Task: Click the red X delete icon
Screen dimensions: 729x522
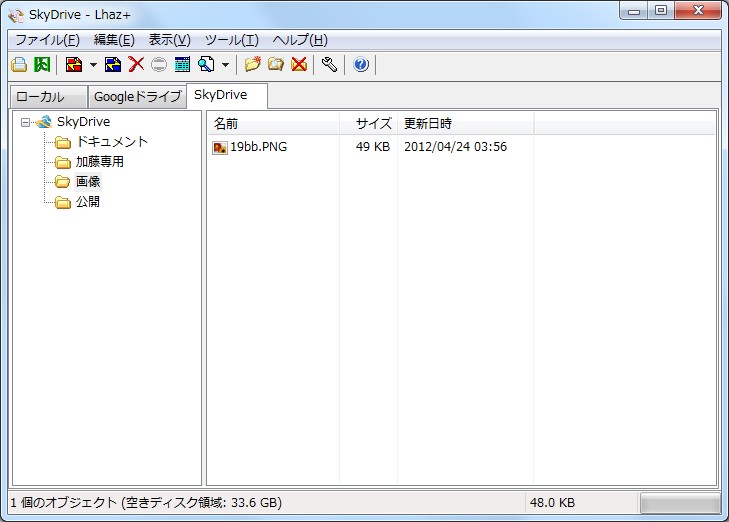Action: click(136, 65)
